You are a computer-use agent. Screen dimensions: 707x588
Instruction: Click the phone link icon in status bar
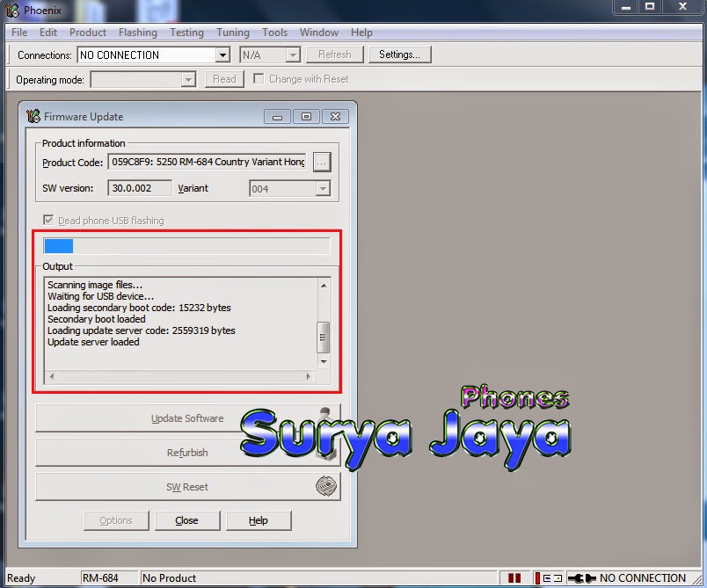click(549, 577)
